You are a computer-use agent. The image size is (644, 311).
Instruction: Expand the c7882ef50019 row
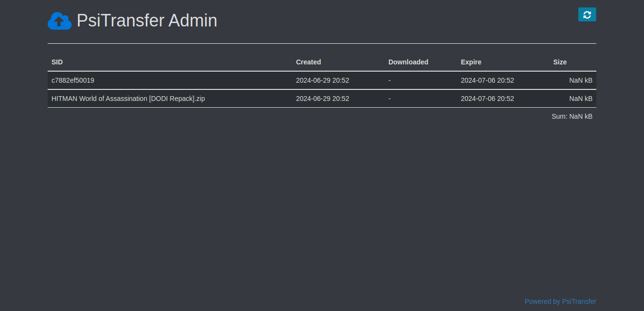[x=322, y=80]
